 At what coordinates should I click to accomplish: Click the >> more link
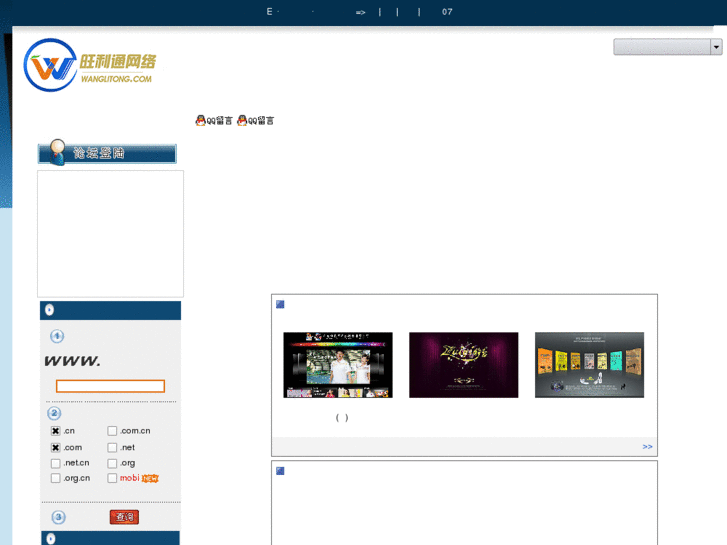pyautogui.click(x=647, y=447)
